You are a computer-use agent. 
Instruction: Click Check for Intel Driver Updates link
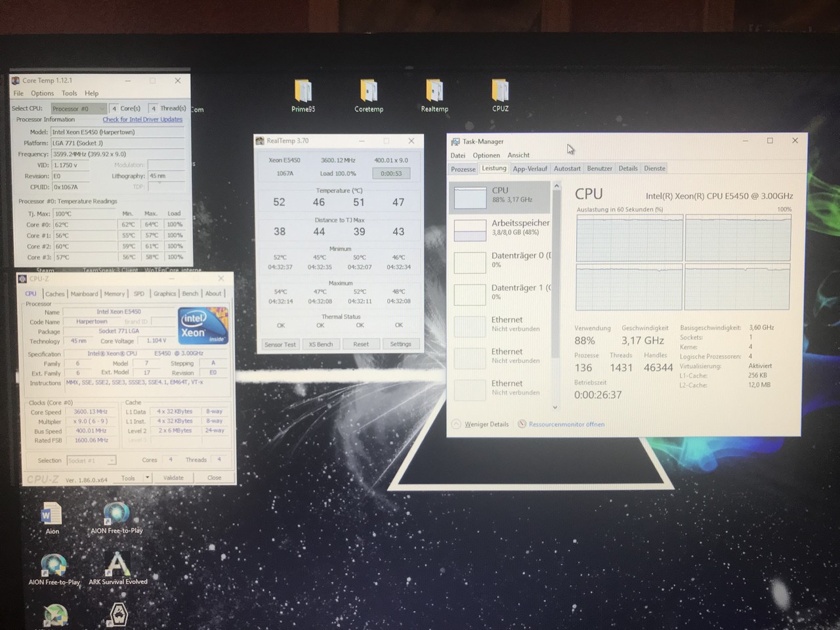(x=142, y=119)
